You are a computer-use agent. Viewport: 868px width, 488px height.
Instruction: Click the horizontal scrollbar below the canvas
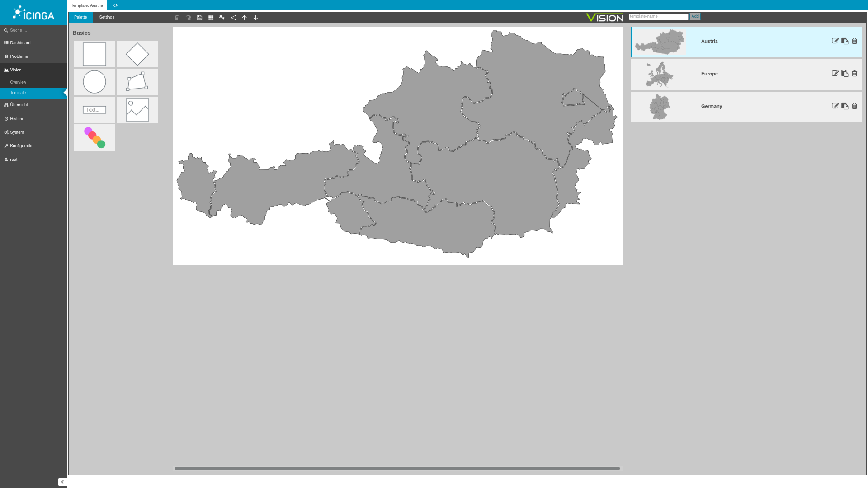click(397, 469)
